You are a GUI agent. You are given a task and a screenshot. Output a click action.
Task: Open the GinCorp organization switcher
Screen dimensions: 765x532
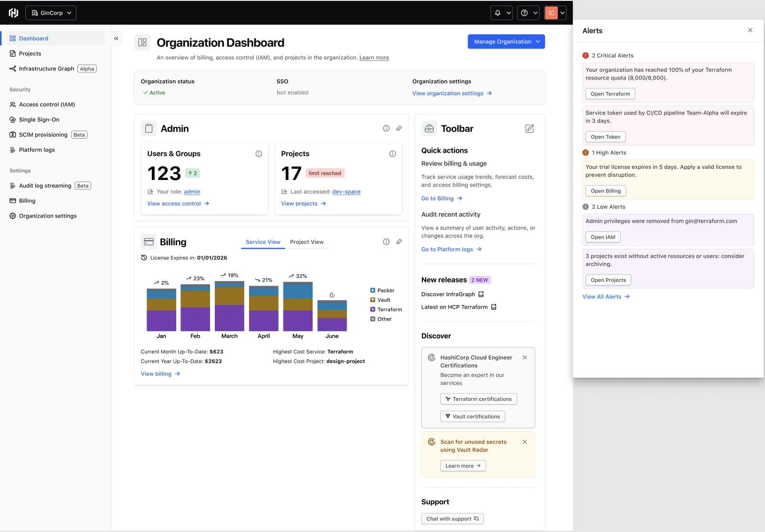click(51, 13)
